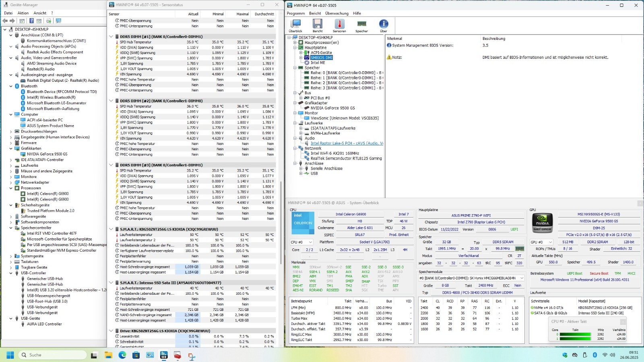Select AURA LED Controller in Geräte-Manager
644x362 pixels.
(x=44, y=324)
